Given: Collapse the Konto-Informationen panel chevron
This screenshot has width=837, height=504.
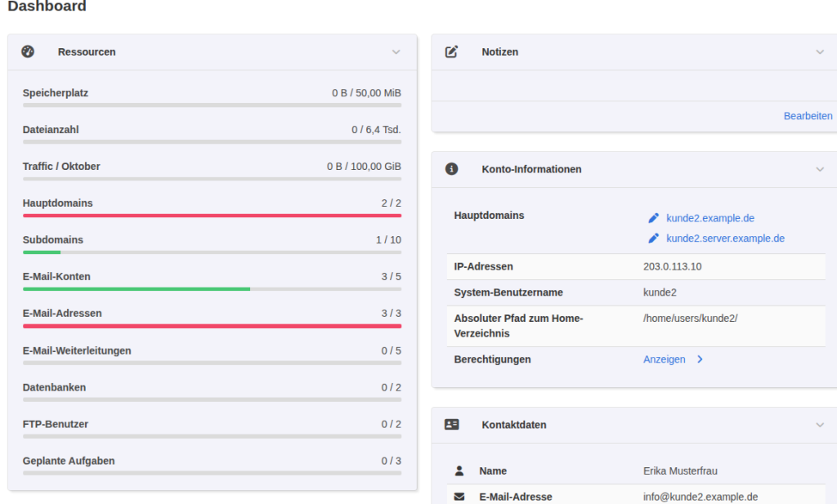Looking at the screenshot, I should (820, 169).
